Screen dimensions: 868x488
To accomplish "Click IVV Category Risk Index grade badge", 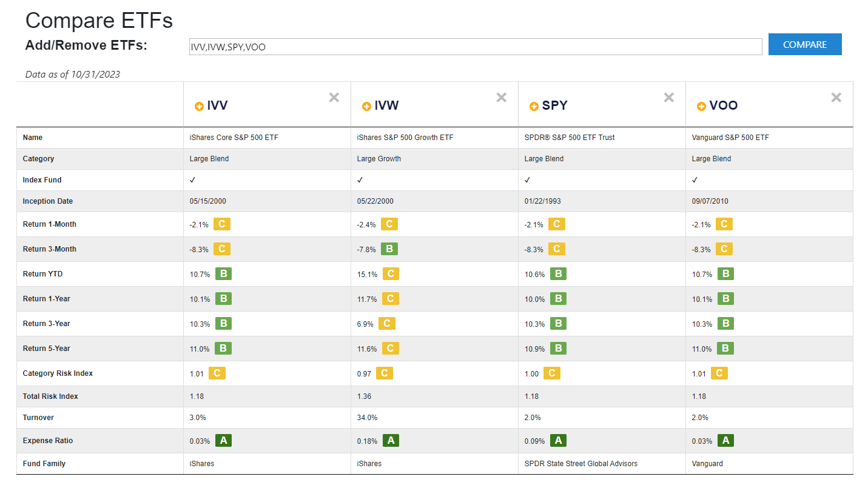I will tap(217, 373).
